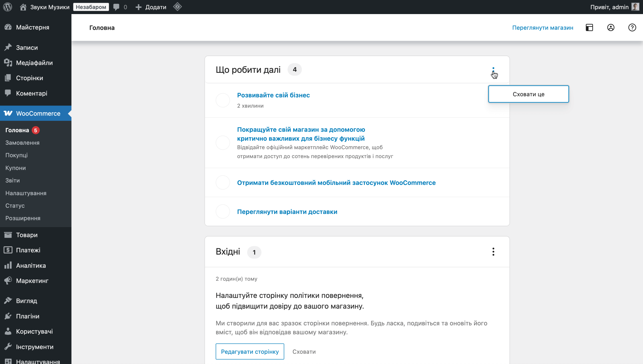Click the diamond-shaped plugin icon in admin bar

click(177, 7)
